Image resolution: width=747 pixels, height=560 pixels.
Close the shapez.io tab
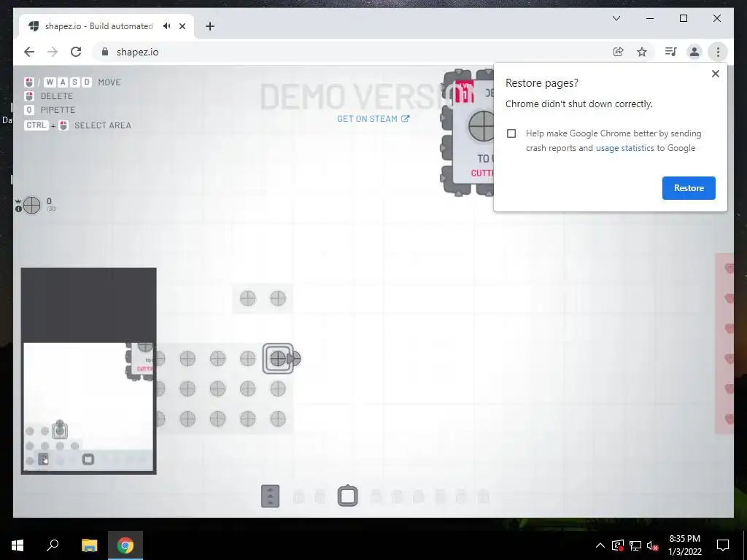pyautogui.click(x=182, y=26)
